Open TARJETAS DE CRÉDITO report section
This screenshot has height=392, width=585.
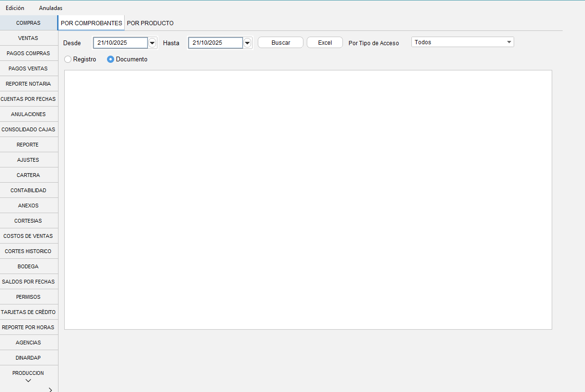tap(28, 312)
